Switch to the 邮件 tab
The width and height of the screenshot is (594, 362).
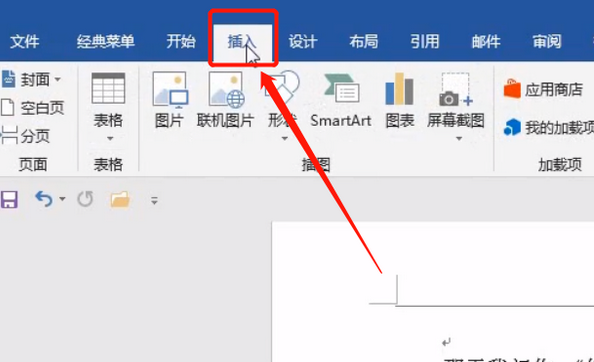point(486,41)
